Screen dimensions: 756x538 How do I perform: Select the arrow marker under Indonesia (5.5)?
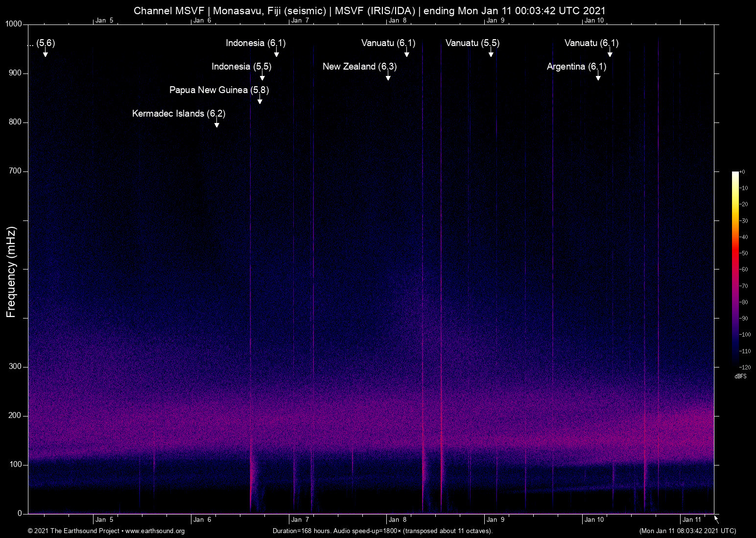pos(262,76)
